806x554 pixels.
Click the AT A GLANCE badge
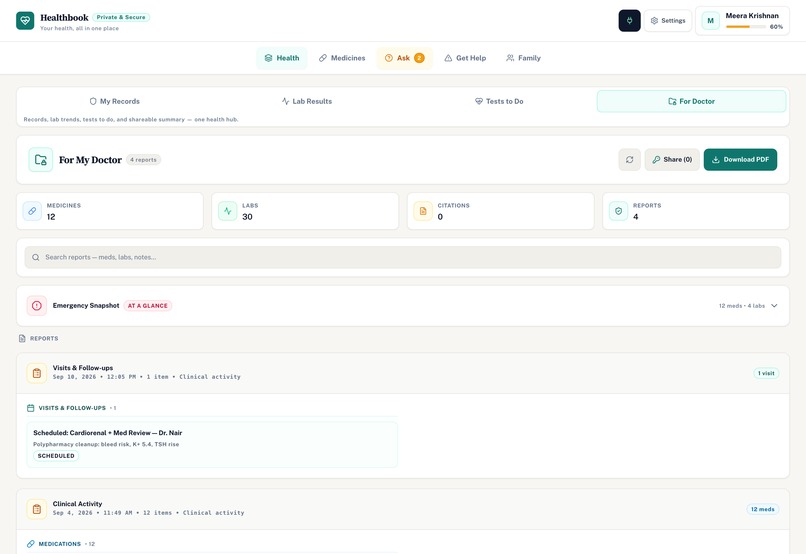(x=148, y=306)
